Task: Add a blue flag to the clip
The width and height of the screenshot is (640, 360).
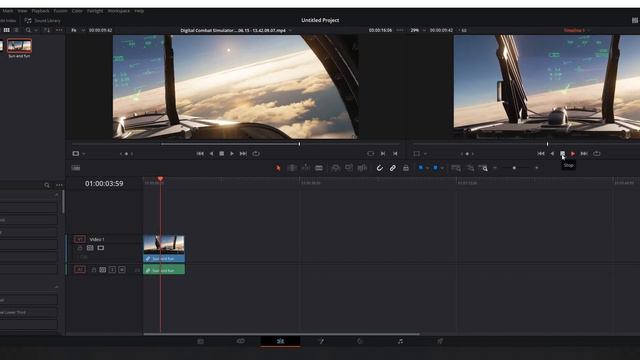Action: click(x=421, y=167)
